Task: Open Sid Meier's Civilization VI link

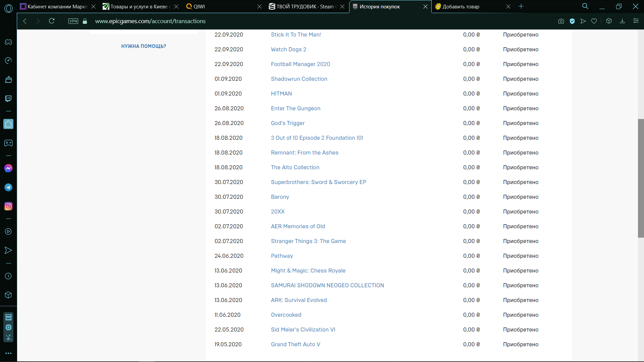Action: 303,329
